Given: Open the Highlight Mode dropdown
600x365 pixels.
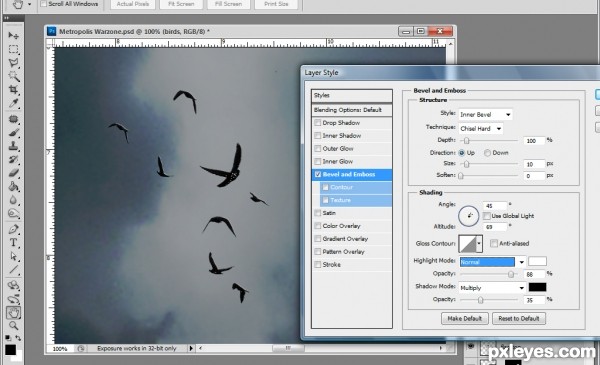Looking at the screenshot, I should tap(492, 262).
